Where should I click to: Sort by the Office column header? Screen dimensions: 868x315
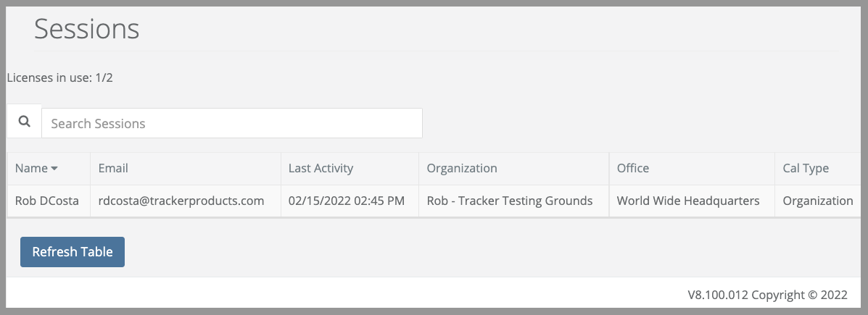tap(633, 168)
